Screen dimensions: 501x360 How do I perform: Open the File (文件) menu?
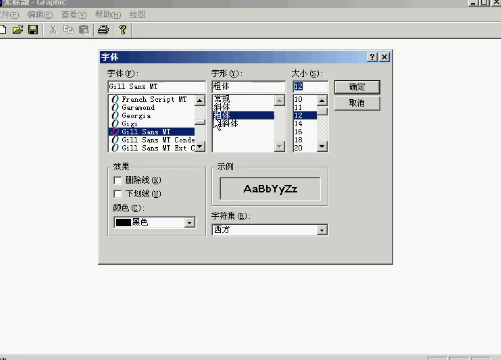9,15
